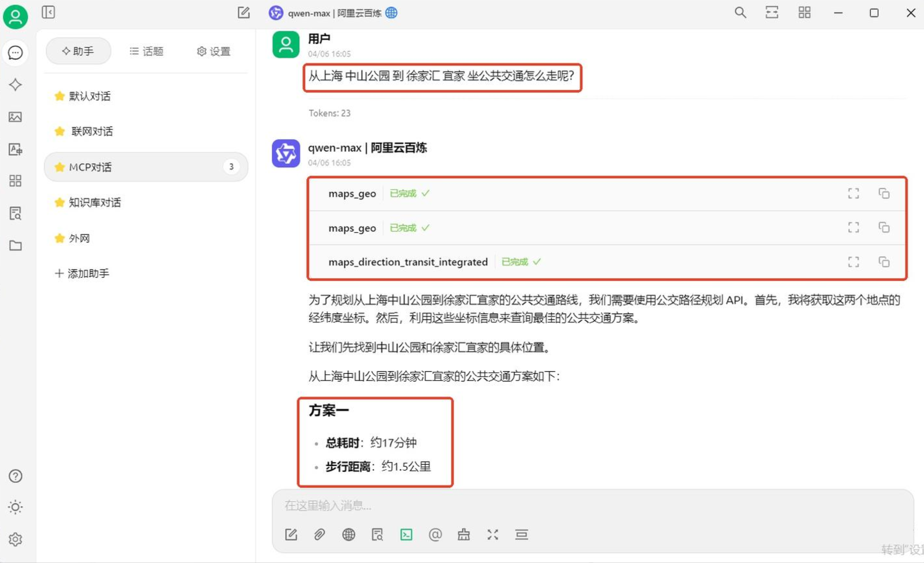Click the search icon in title bar

click(x=740, y=12)
